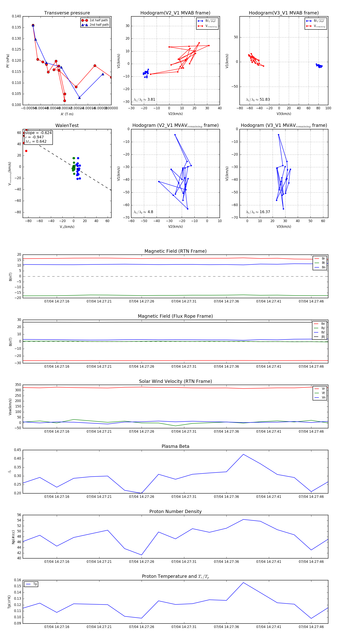Click the "Plasma Beta" plot title
This screenshot has width=351, height=644.
tap(175, 447)
